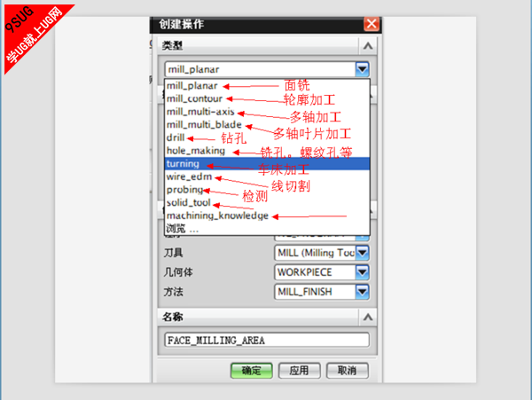Viewport: 532px width, 400px height.
Task: Select wire_edm from the list
Action: [x=267, y=176]
